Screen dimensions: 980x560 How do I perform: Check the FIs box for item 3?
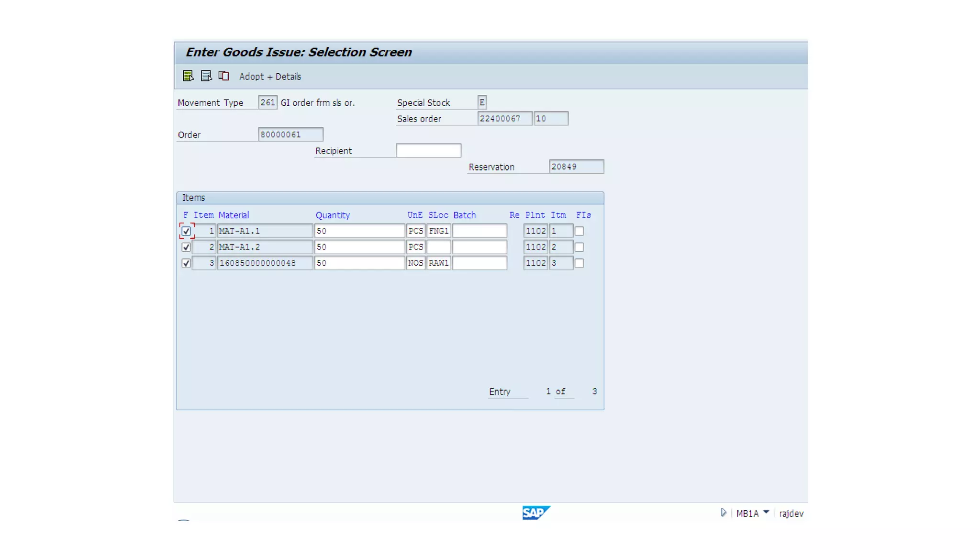coord(579,263)
